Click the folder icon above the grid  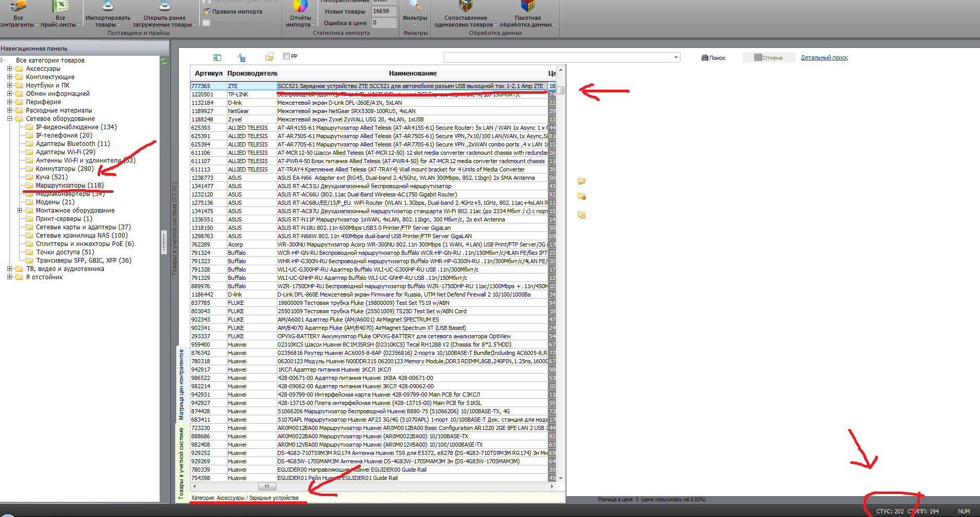pyautogui.click(x=269, y=57)
